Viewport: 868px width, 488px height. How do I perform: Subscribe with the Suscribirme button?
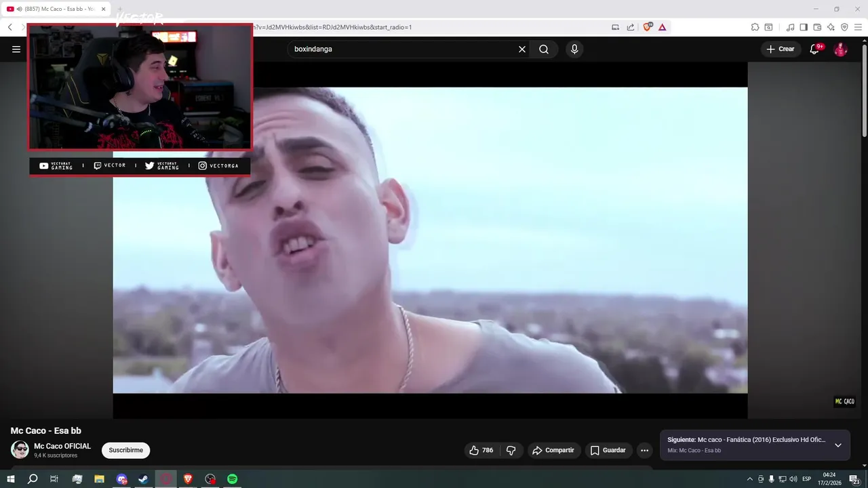coord(126,451)
